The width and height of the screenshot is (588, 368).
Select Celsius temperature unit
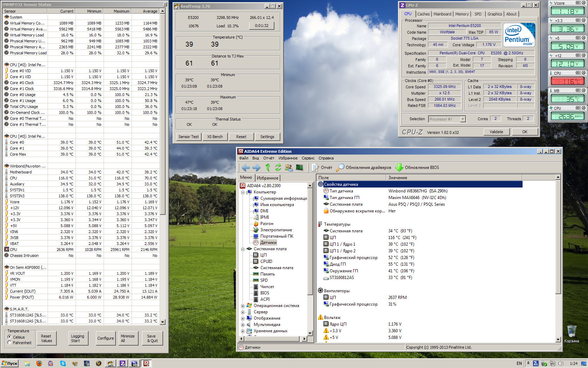[x=9, y=337]
